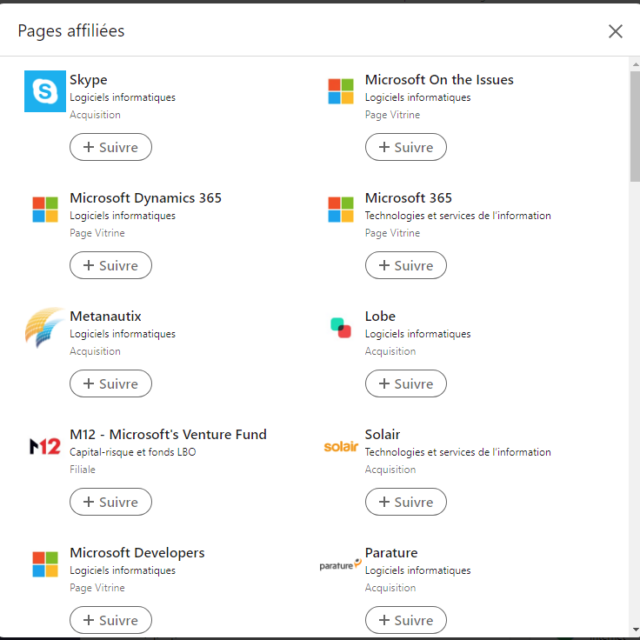Open the Solair title link
Viewport: 640px width, 640px height.
[382, 434]
